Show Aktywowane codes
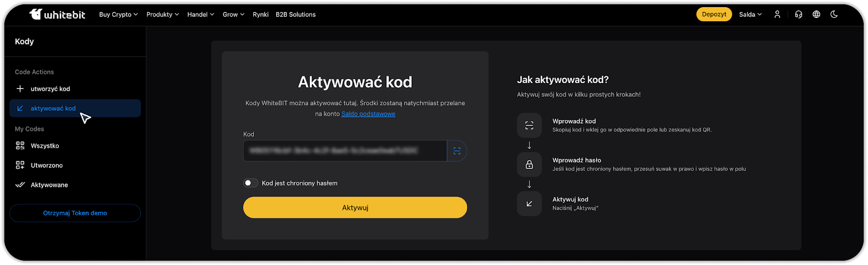The height and width of the screenshot is (265, 868). [x=49, y=185]
